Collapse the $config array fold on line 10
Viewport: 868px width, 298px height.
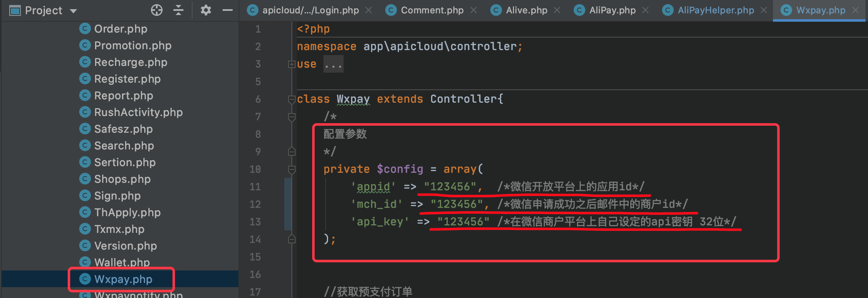pyautogui.click(x=291, y=169)
